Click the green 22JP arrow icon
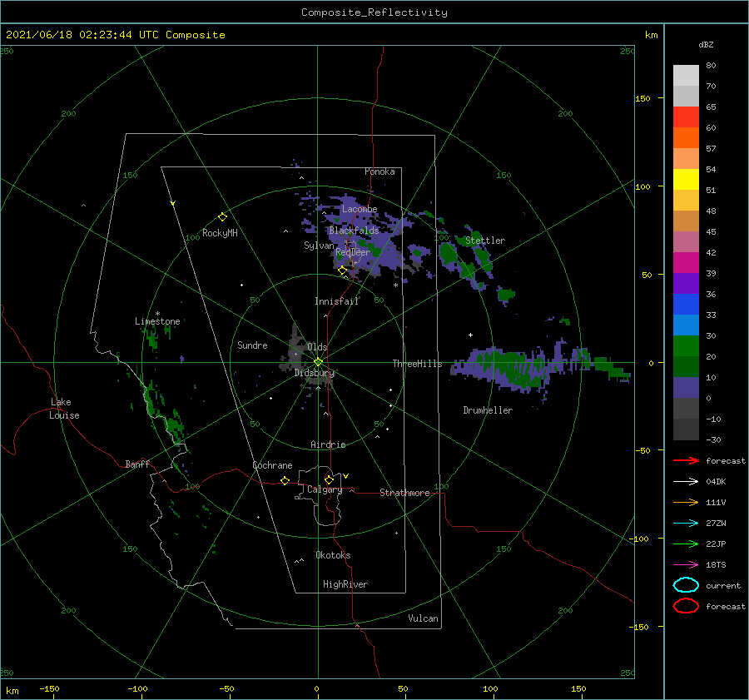The width and height of the screenshot is (749, 700). pyautogui.click(x=686, y=544)
